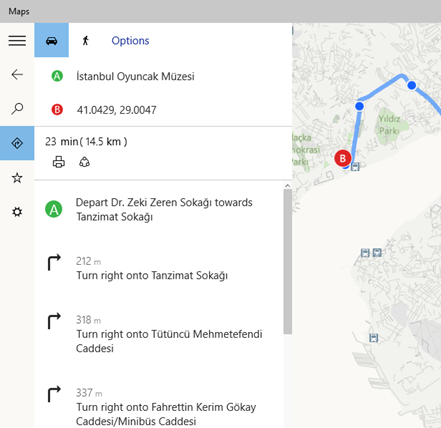Click green A marker beside start field
Viewport: 441px width, 428px height.
click(57, 76)
